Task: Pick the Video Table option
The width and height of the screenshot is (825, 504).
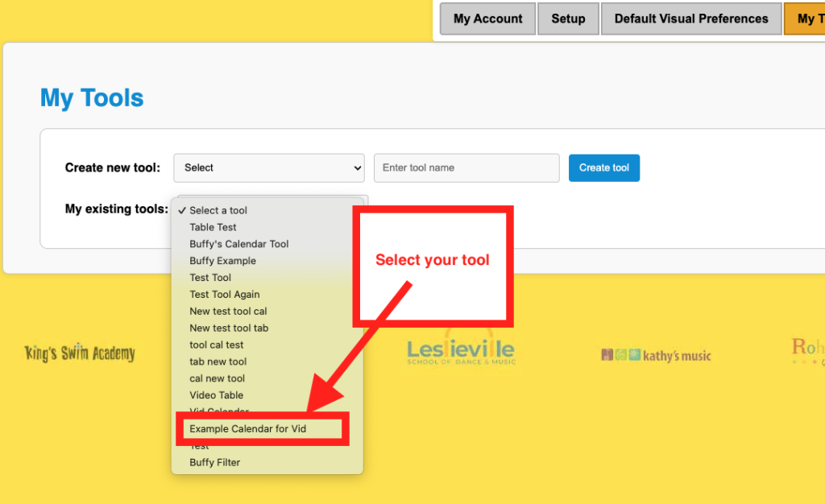Action: [x=217, y=395]
